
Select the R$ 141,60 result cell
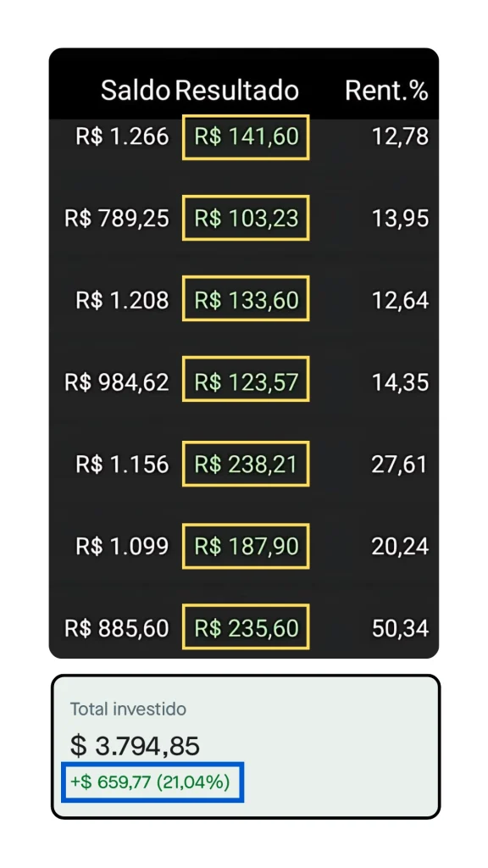(x=246, y=136)
